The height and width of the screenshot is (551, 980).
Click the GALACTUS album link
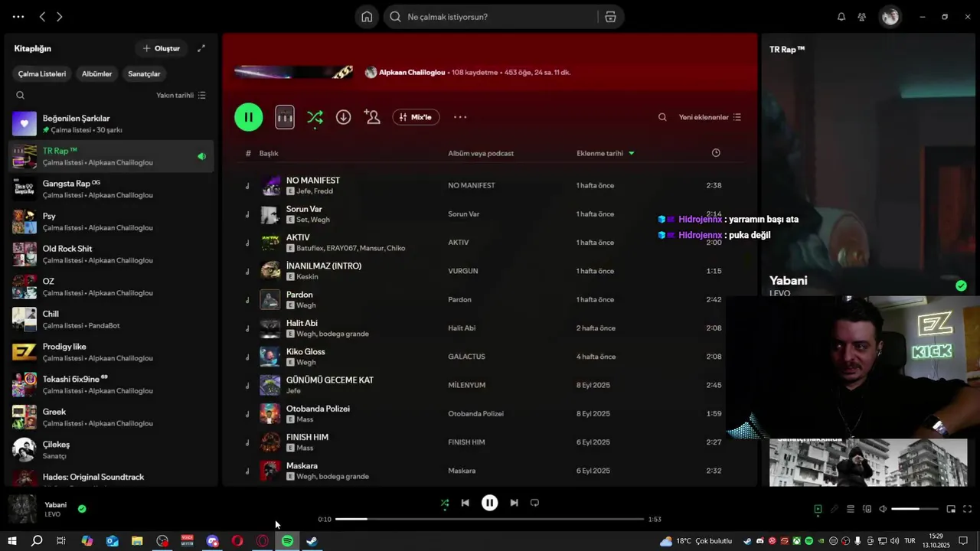tap(466, 357)
